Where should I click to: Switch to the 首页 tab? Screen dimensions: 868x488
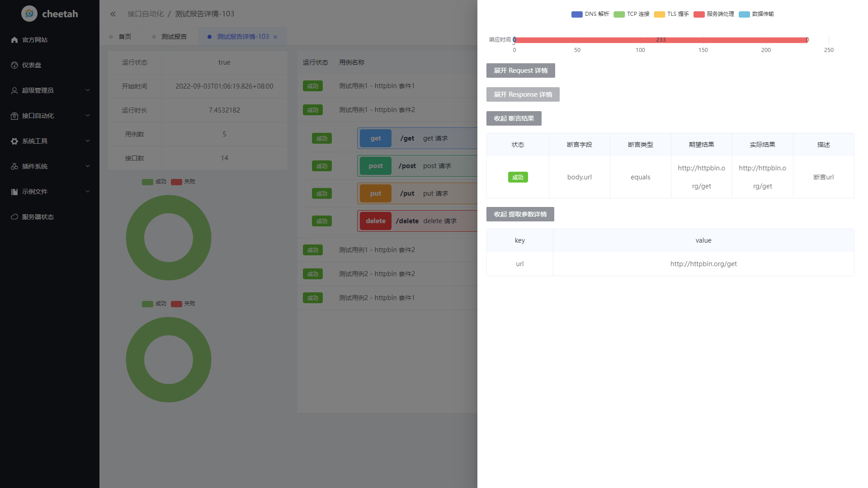pos(125,37)
